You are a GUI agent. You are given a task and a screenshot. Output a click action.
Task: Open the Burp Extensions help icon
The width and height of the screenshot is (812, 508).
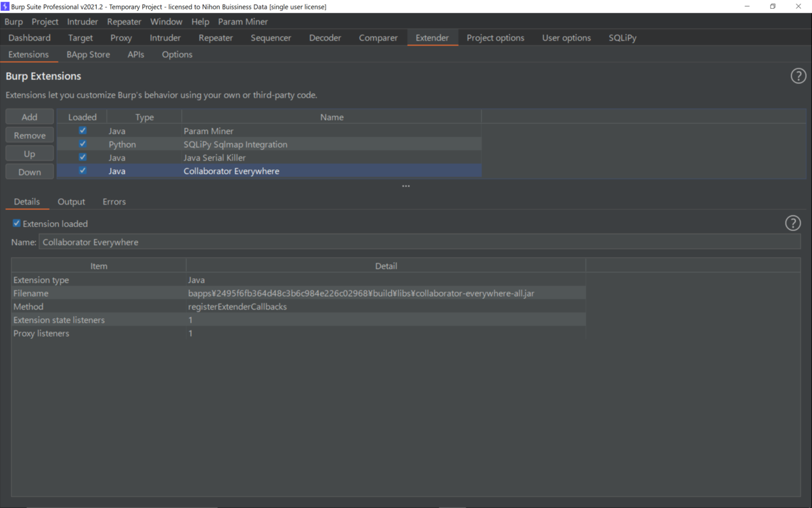click(x=798, y=76)
